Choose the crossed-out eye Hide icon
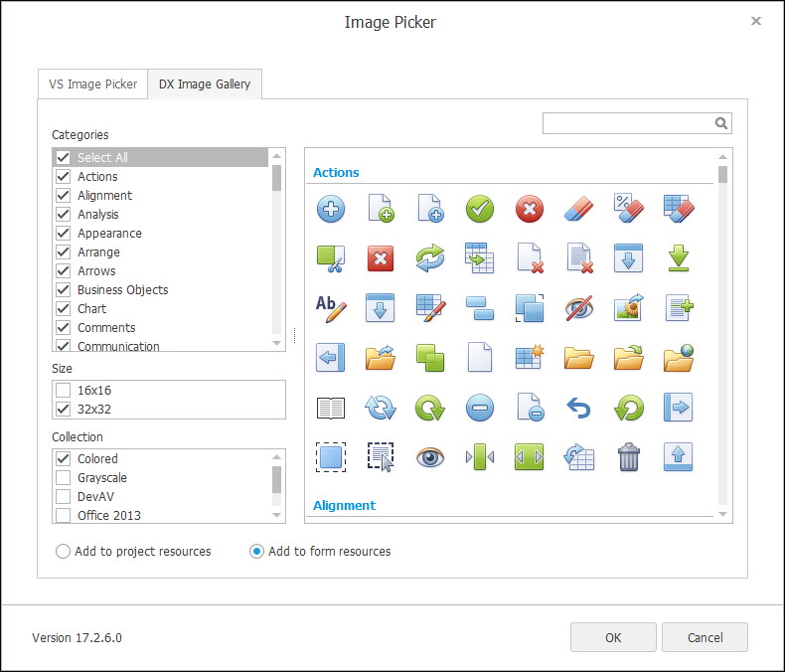 click(x=578, y=308)
